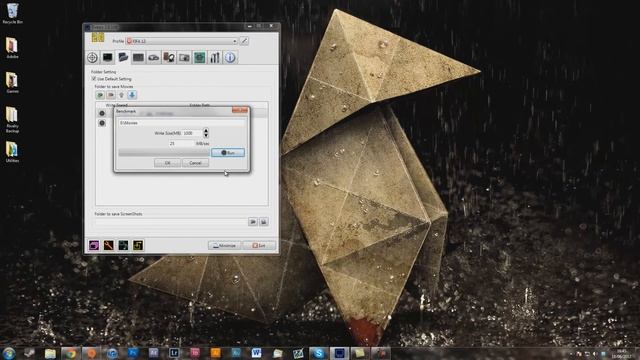Open Word from the taskbar
The height and width of the screenshot is (360, 640).
(x=256, y=353)
